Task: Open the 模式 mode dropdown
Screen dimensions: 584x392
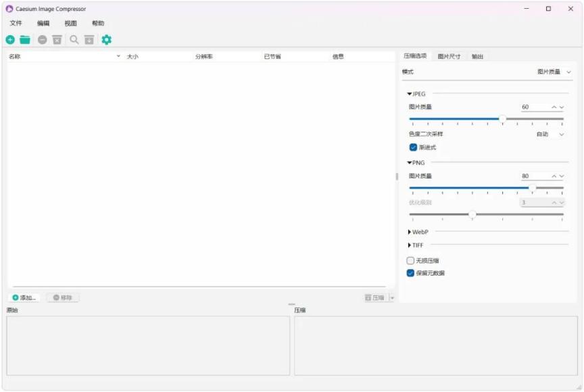Action: tap(554, 72)
